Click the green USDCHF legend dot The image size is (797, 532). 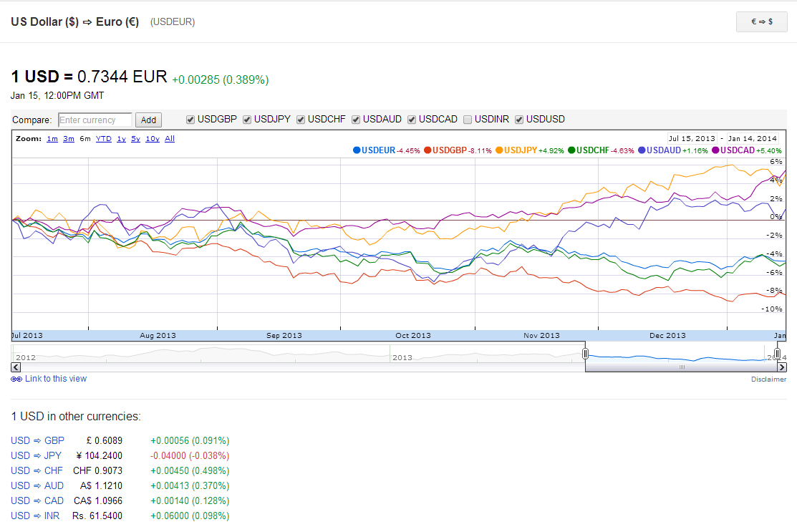571,150
